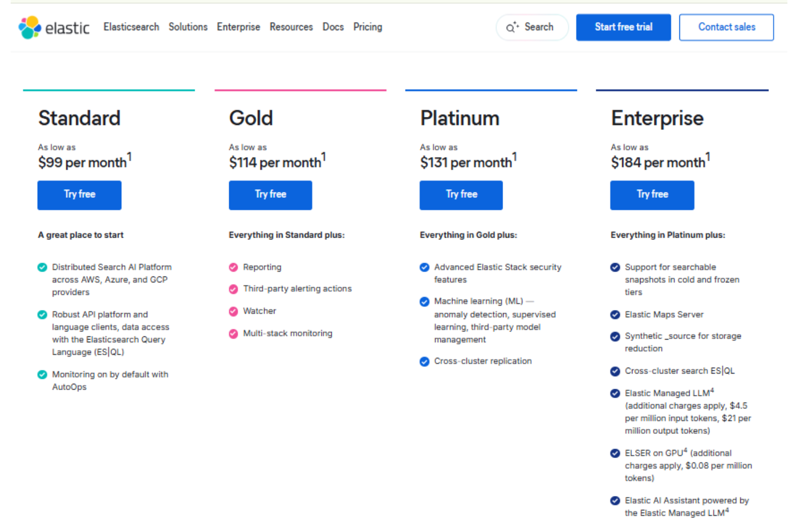Click check icon beside Multi-stack monitoring
The width and height of the screenshot is (798, 532).
(x=233, y=334)
